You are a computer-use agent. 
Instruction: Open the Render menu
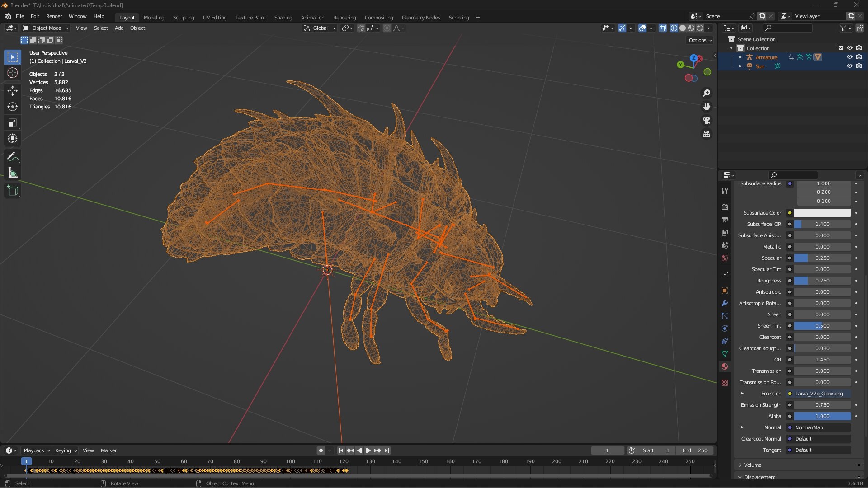tap(54, 16)
